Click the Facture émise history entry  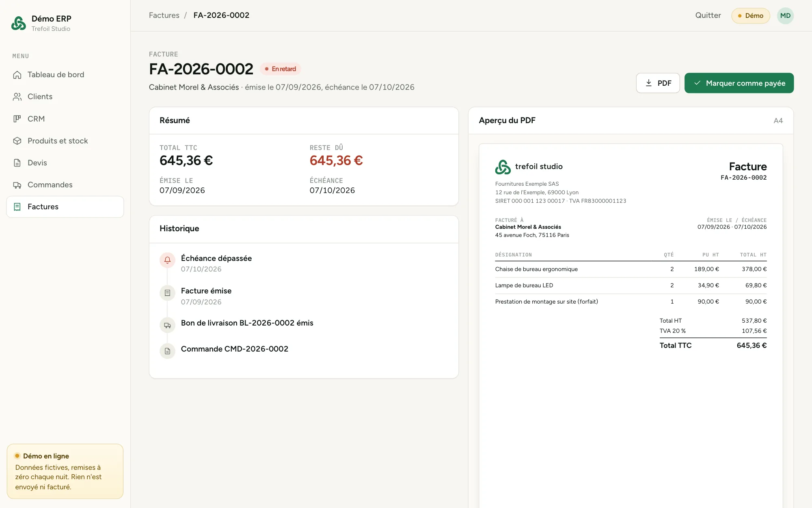pyautogui.click(x=206, y=291)
